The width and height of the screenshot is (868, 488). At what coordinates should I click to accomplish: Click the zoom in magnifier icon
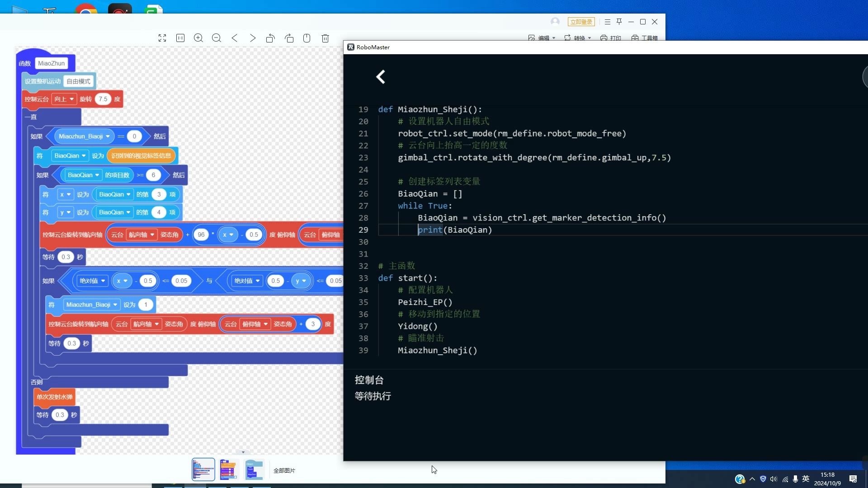pos(198,38)
